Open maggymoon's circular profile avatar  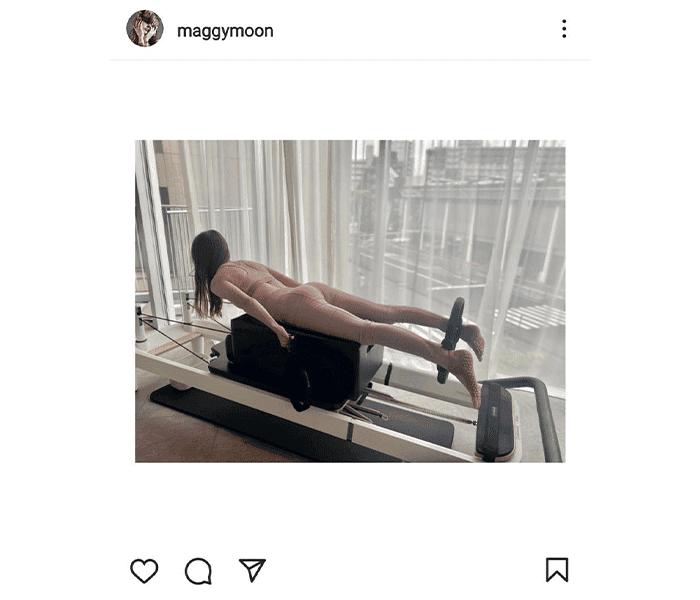click(x=145, y=29)
